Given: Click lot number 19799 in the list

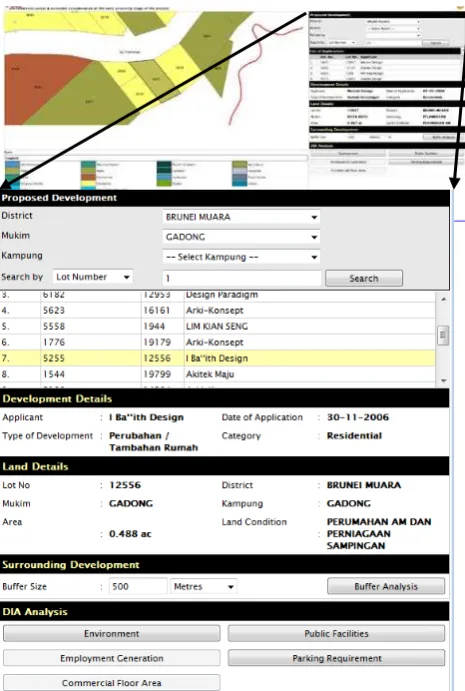Looking at the screenshot, I should (156, 374).
